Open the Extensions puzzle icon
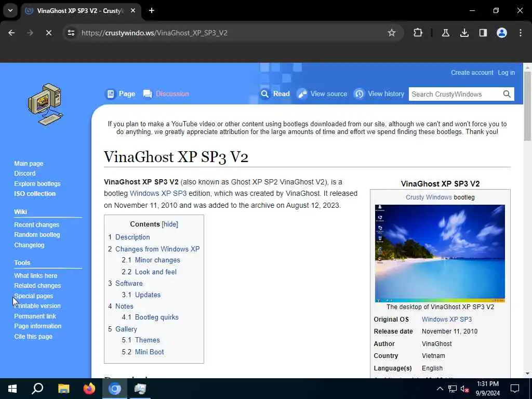This screenshot has width=532, height=399. [x=418, y=33]
